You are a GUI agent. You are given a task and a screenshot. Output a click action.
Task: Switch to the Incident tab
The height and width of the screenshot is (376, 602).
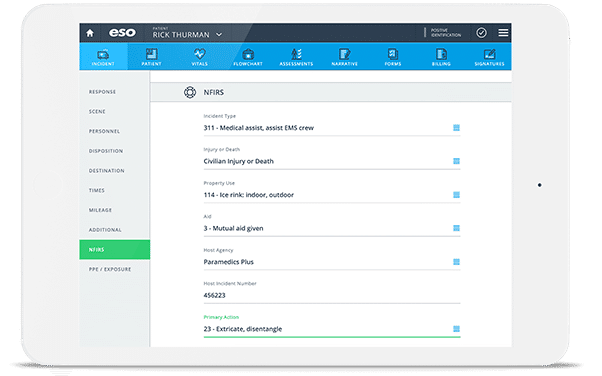(x=103, y=56)
